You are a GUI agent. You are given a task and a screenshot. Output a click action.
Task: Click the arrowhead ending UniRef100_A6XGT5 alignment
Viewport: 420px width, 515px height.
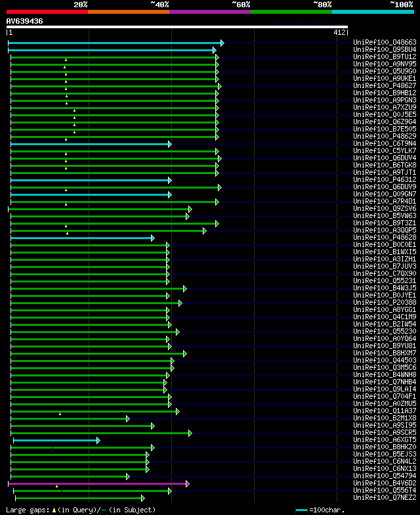click(98, 440)
